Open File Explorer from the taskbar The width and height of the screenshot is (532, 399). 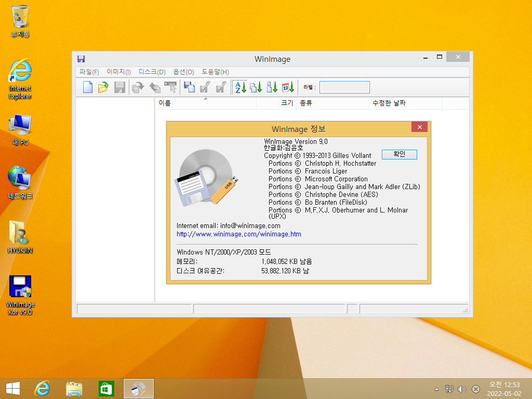click(x=74, y=389)
